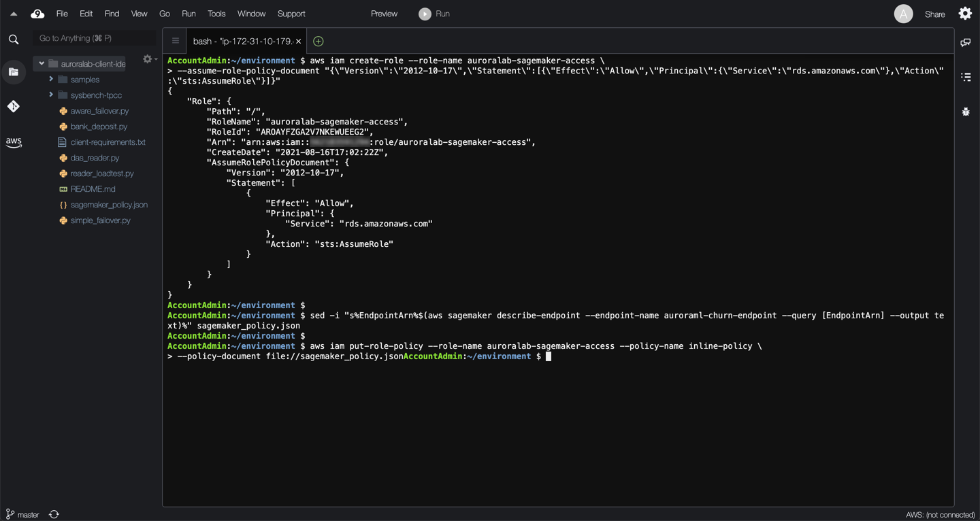The width and height of the screenshot is (980, 521).
Task: Click the Go to Anything search field
Action: 94,38
